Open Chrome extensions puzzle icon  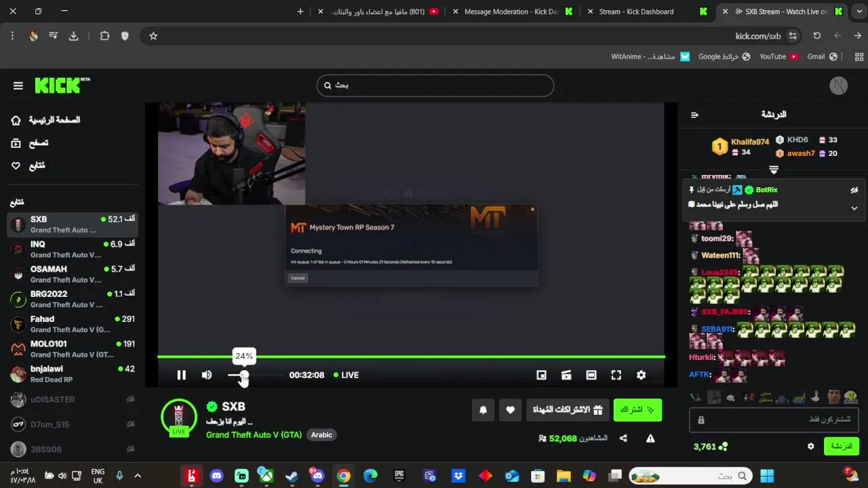(104, 36)
